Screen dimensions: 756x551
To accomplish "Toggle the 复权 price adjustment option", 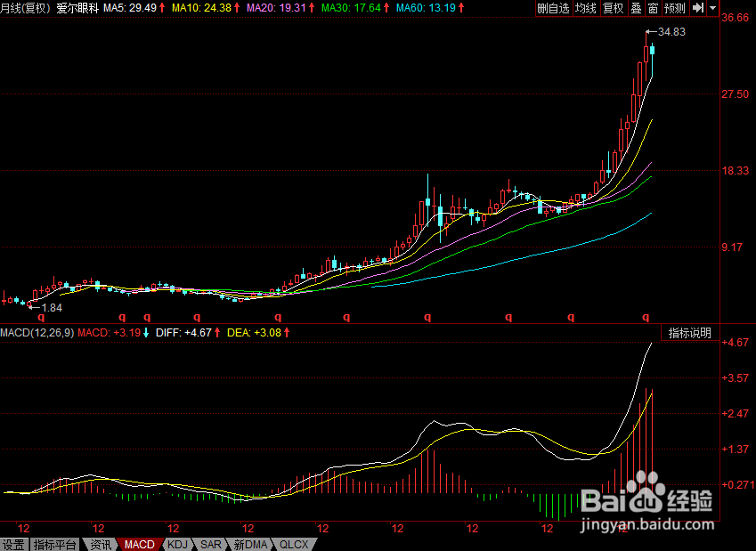I will point(614,8).
